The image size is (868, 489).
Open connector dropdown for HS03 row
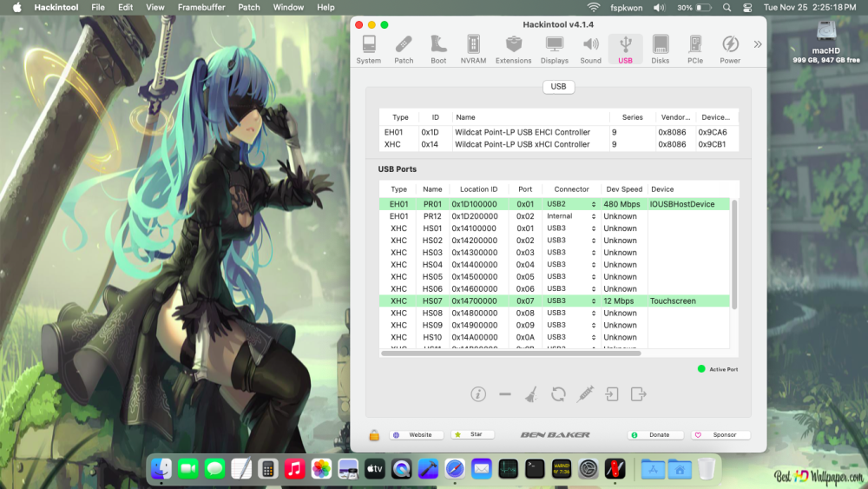[x=571, y=253]
